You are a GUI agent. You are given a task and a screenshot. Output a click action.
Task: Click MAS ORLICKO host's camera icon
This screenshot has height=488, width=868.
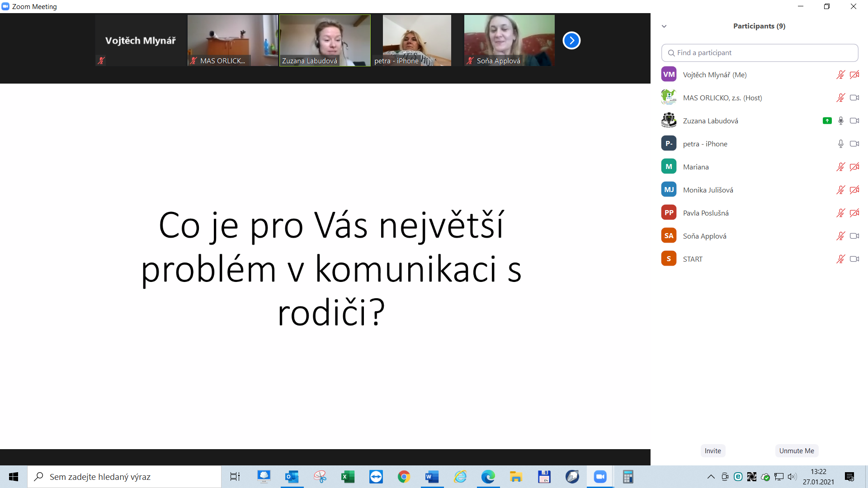point(854,98)
